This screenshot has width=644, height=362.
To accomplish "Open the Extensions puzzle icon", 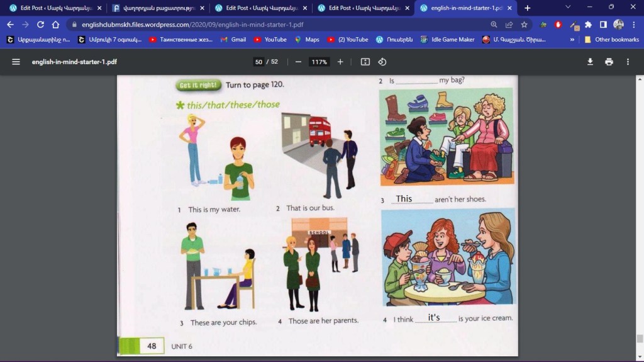I will [x=588, y=25].
